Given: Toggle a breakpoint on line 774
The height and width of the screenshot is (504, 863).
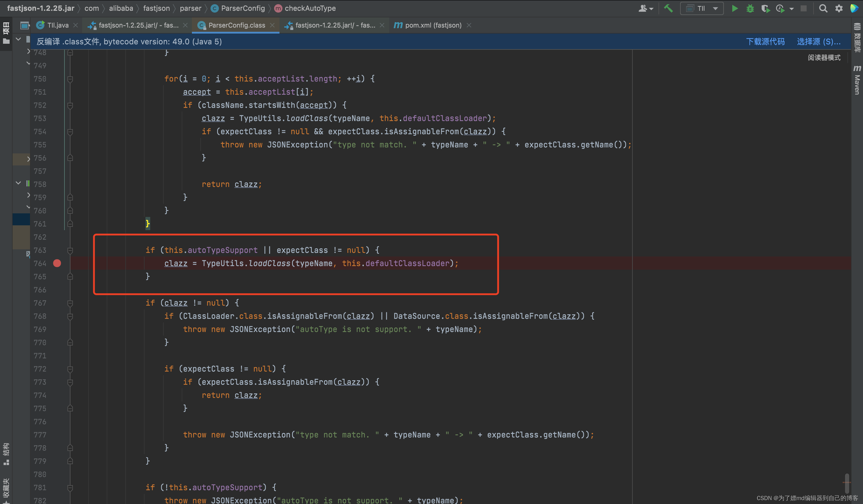Looking at the screenshot, I should coord(57,395).
